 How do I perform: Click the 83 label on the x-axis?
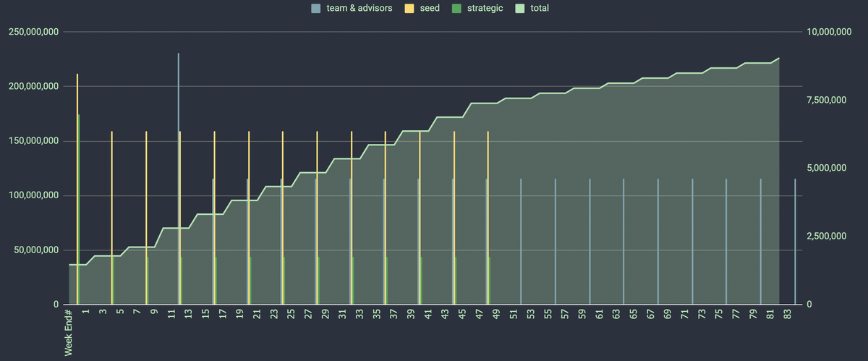tap(787, 315)
